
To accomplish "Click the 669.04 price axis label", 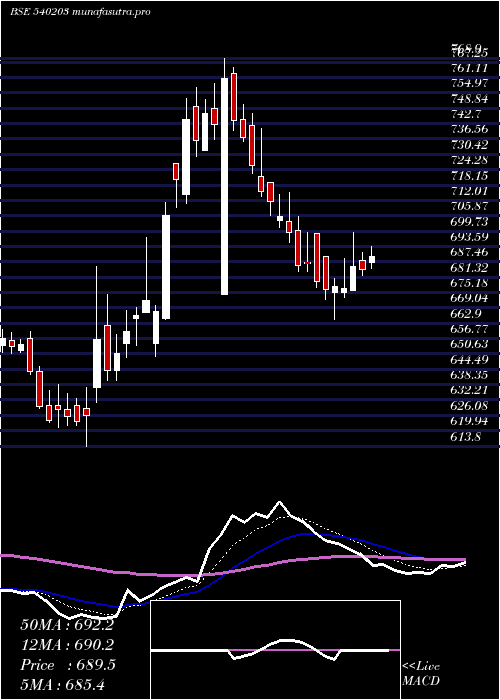I will coord(469,298).
